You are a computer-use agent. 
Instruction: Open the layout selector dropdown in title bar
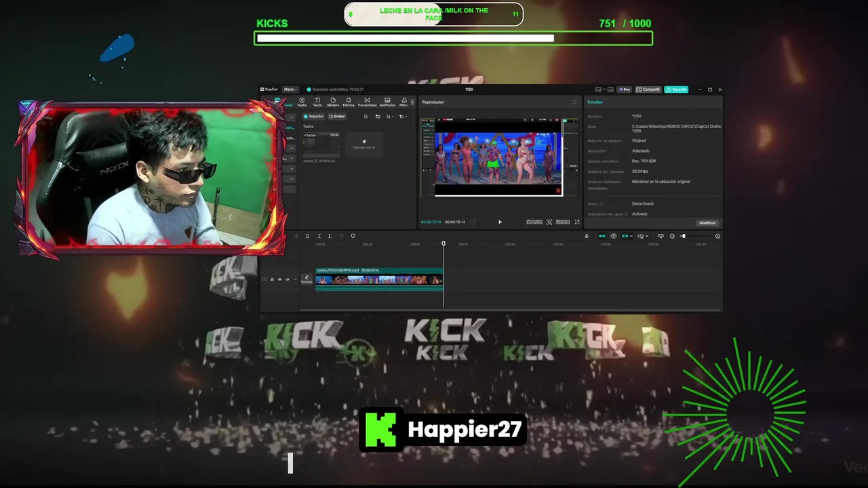600,89
